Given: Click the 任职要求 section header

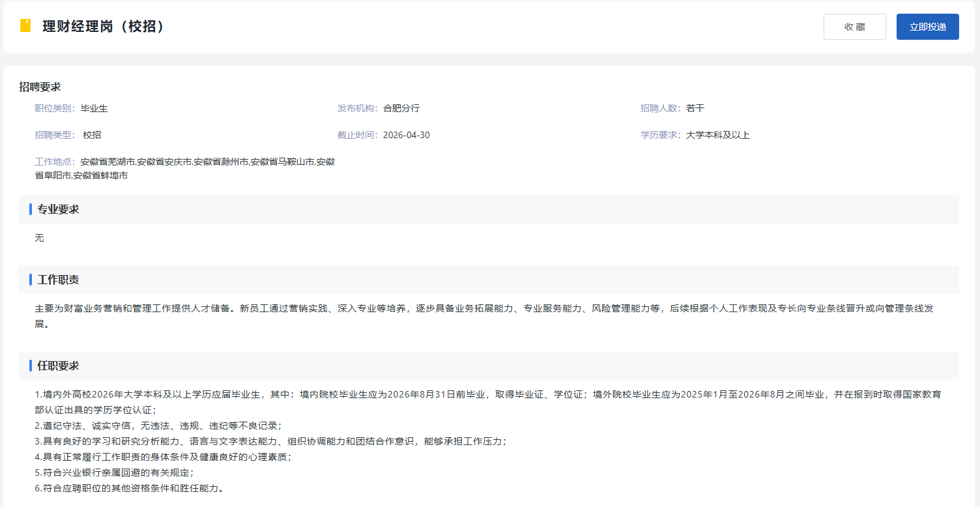Looking at the screenshot, I should [x=58, y=366].
